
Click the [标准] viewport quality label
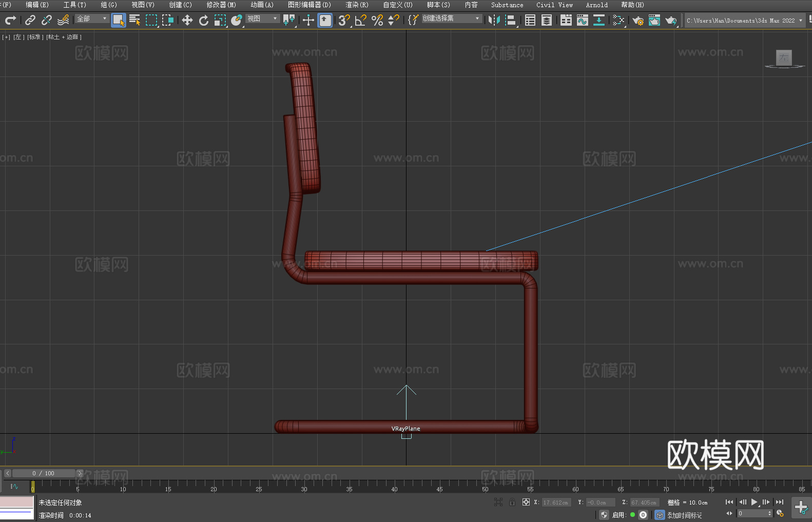coord(35,37)
